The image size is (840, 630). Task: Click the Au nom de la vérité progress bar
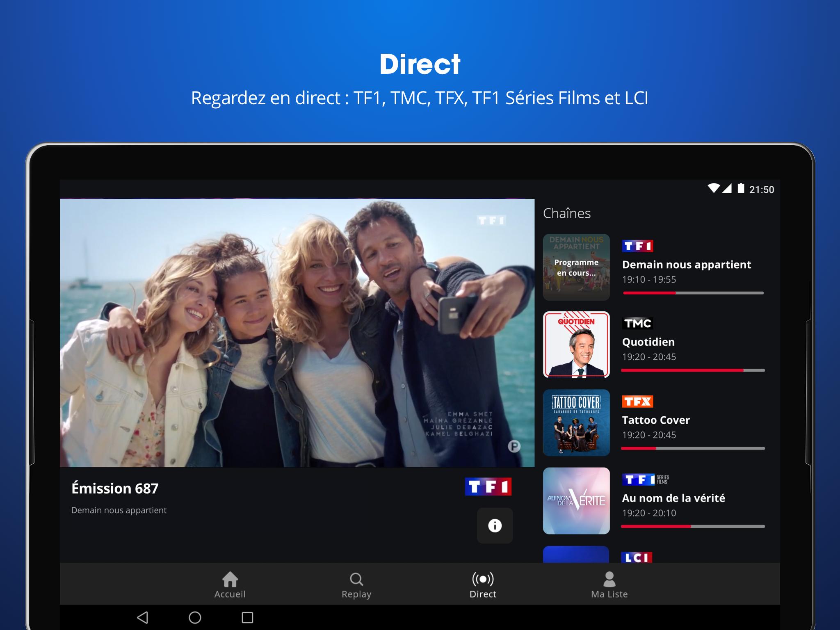click(x=693, y=526)
